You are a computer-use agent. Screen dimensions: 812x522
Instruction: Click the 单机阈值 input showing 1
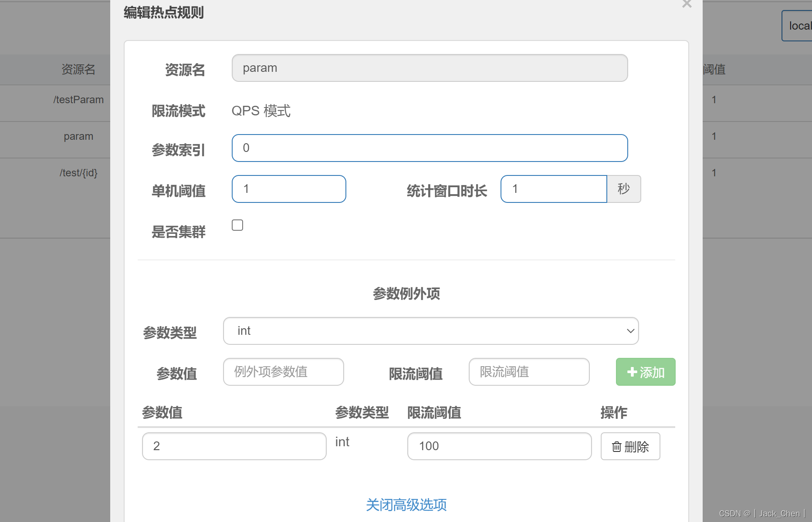(x=289, y=189)
